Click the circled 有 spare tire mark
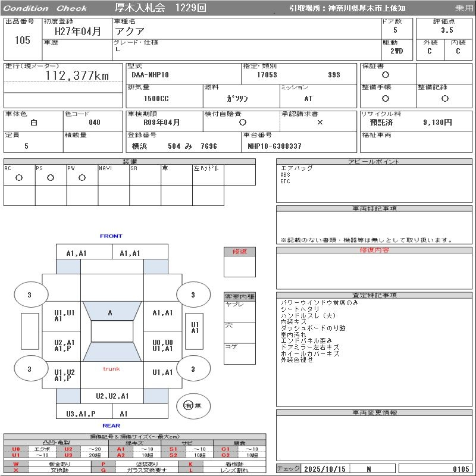476x476 pixels. coord(189,405)
